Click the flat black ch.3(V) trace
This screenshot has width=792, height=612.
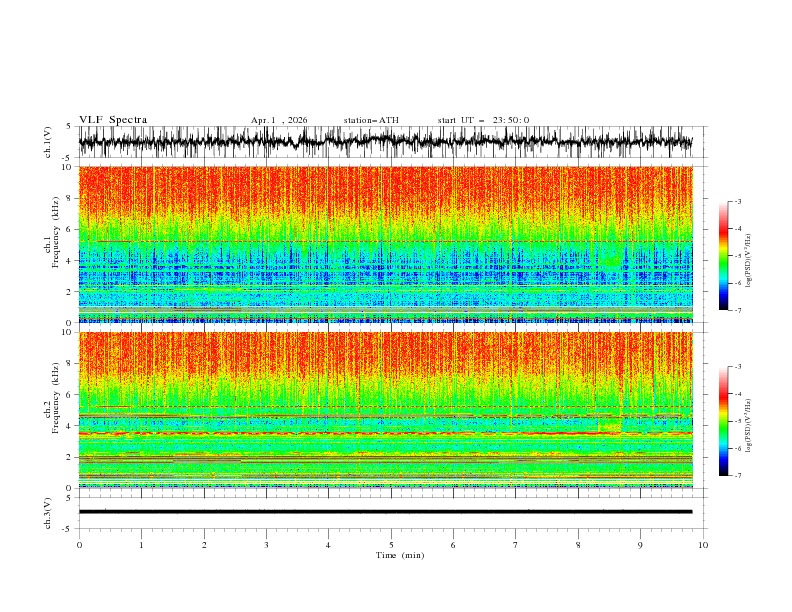[385, 512]
